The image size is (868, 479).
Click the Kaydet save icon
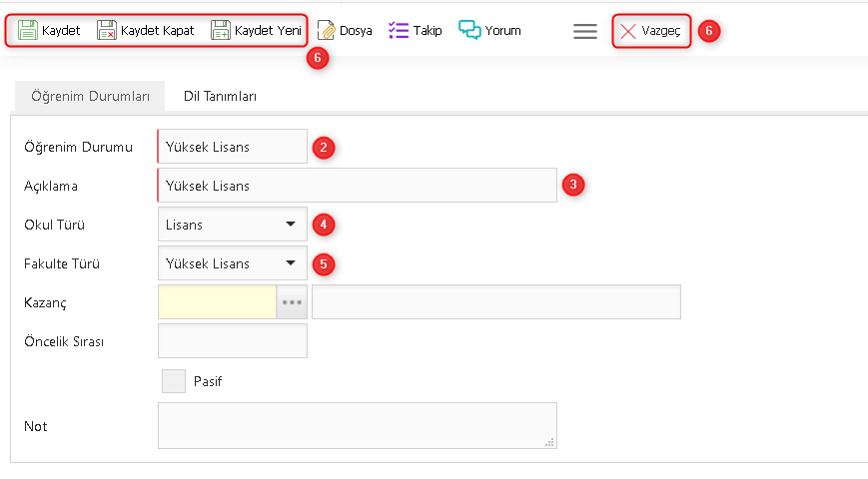click(28, 31)
